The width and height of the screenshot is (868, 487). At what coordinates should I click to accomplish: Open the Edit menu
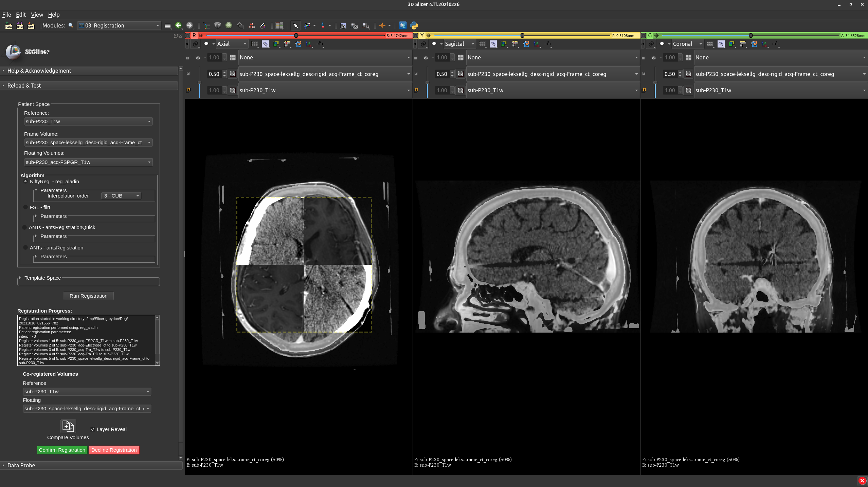[x=21, y=15]
